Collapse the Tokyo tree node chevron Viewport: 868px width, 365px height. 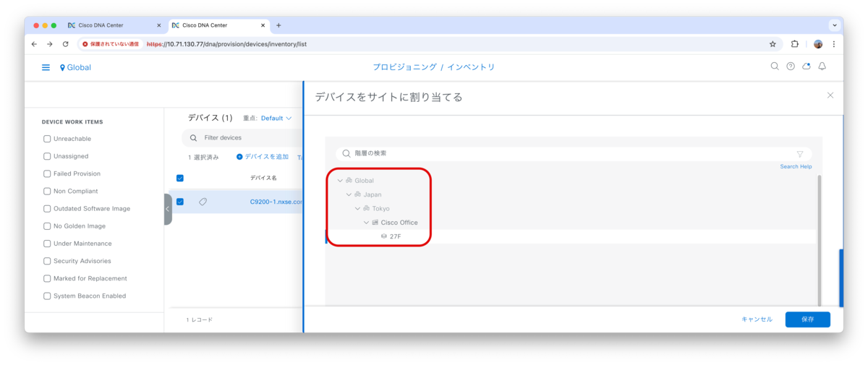(357, 208)
